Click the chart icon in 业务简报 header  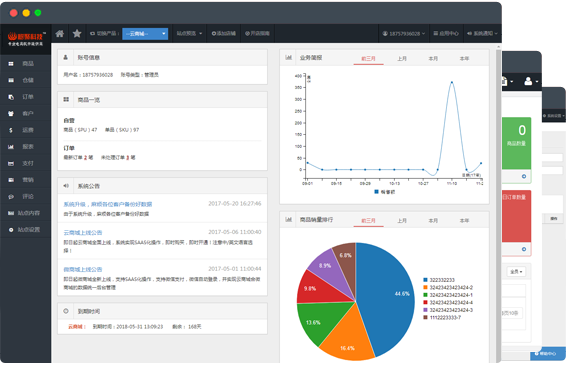coord(288,57)
